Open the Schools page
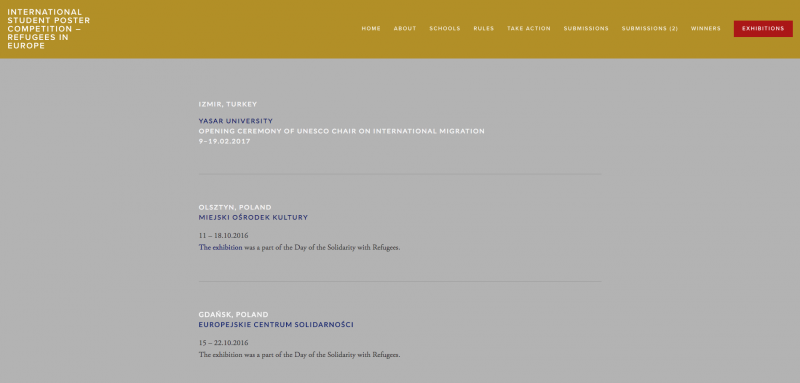This screenshot has width=800, height=383. (444, 29)
